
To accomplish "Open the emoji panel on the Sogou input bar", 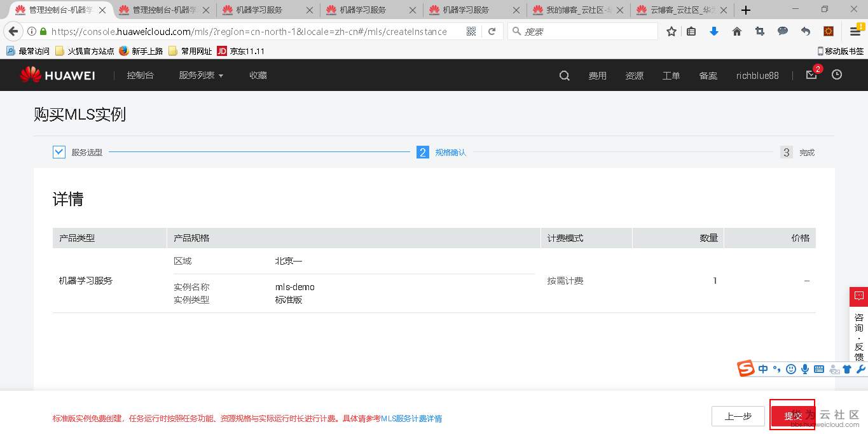I will coord(790,369).
